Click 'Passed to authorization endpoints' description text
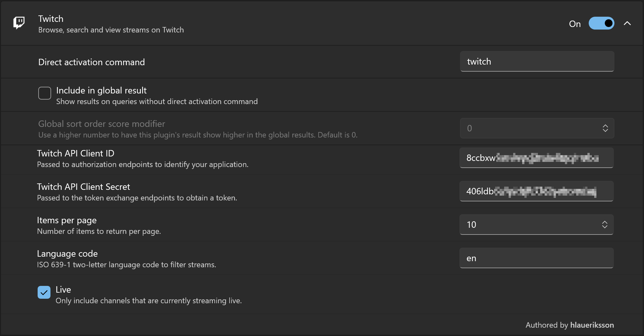The image size is (644, 336). (142, 164)
